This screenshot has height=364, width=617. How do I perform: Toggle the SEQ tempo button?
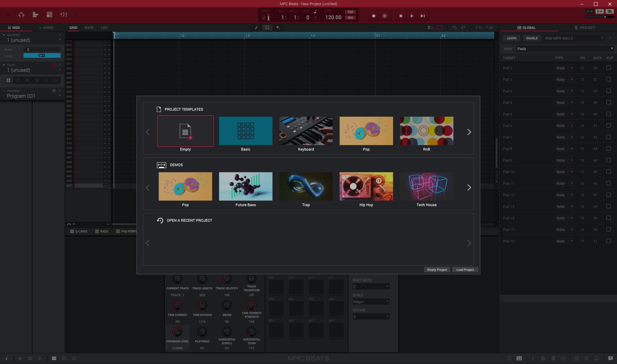tap(350, 18)
